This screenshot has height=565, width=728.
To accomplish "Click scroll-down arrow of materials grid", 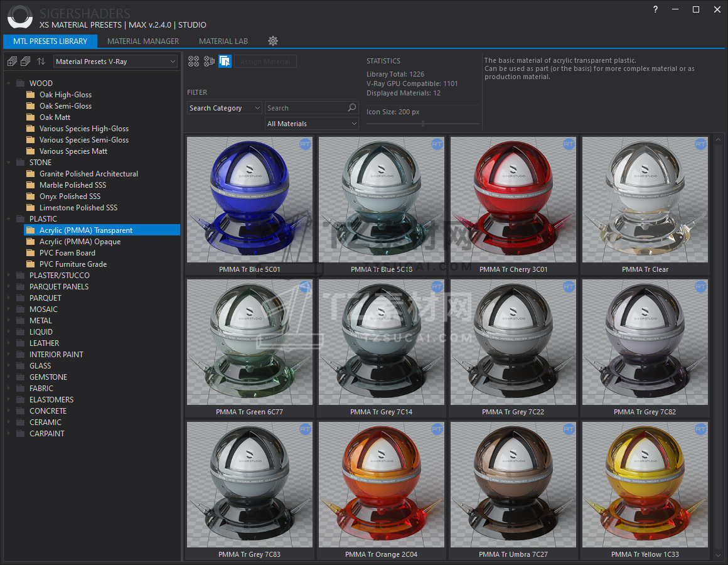I will [x=718, y=555].
